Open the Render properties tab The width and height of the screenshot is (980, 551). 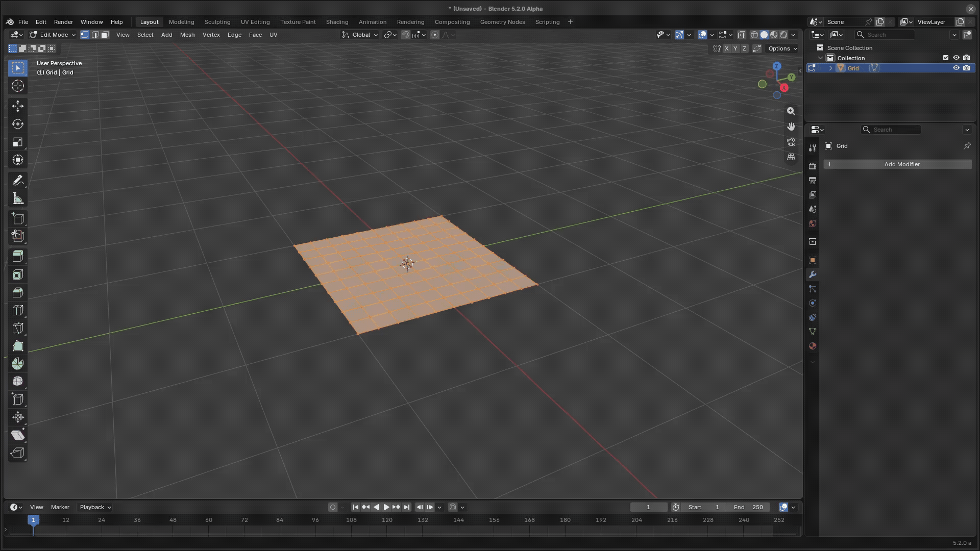(813, 166)
